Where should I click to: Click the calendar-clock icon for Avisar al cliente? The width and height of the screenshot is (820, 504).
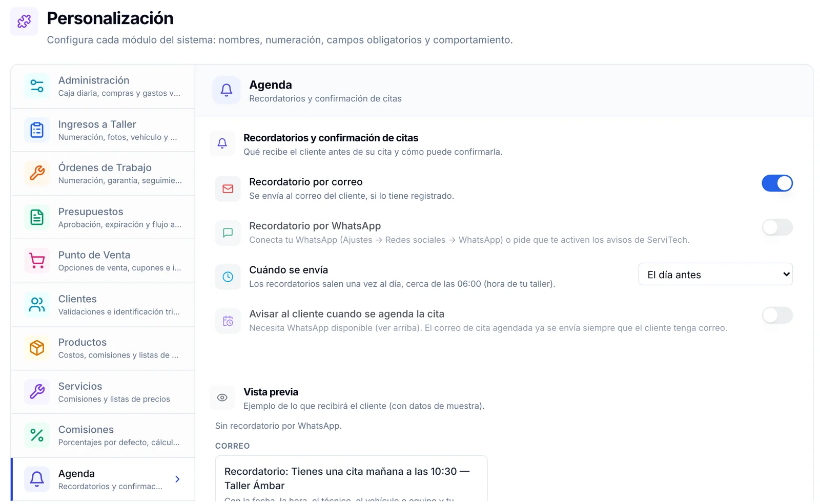[x=228, y=321]
